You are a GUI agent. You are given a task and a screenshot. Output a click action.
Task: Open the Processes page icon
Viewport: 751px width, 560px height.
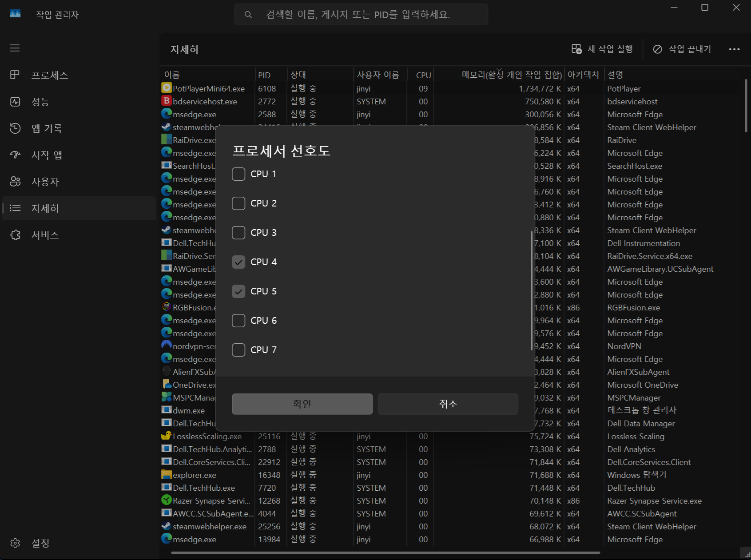[15, 75]
